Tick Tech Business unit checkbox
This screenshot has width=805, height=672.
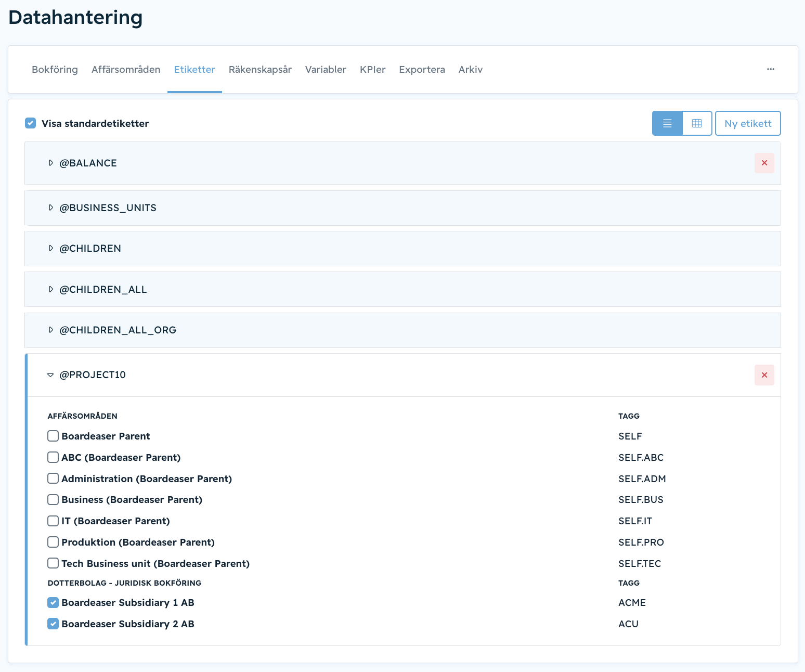[x=53, y=563]
